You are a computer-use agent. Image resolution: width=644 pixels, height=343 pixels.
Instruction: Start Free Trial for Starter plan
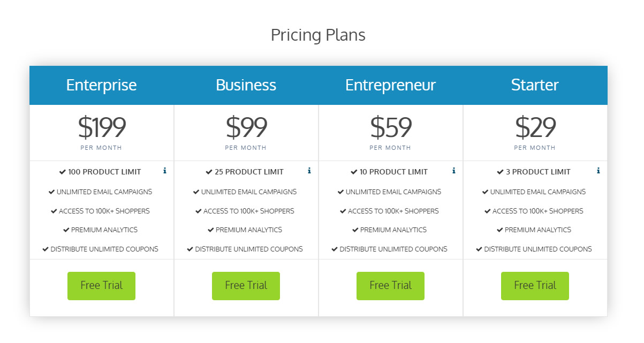(535, 286)
